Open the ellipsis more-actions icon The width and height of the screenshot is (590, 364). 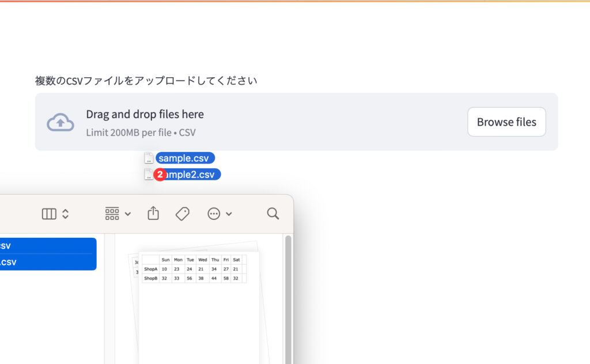coord(214,214)
